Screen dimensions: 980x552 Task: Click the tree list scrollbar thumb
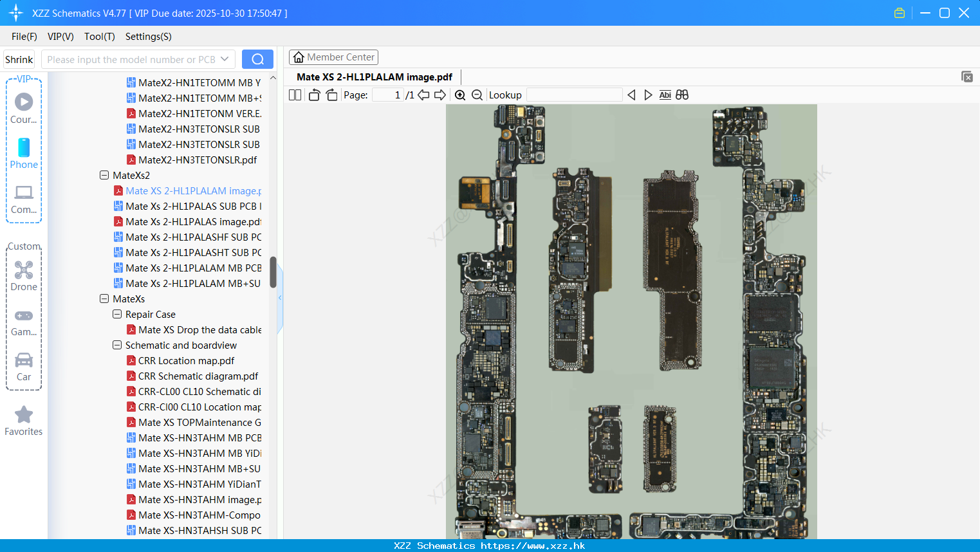(273, 272)
